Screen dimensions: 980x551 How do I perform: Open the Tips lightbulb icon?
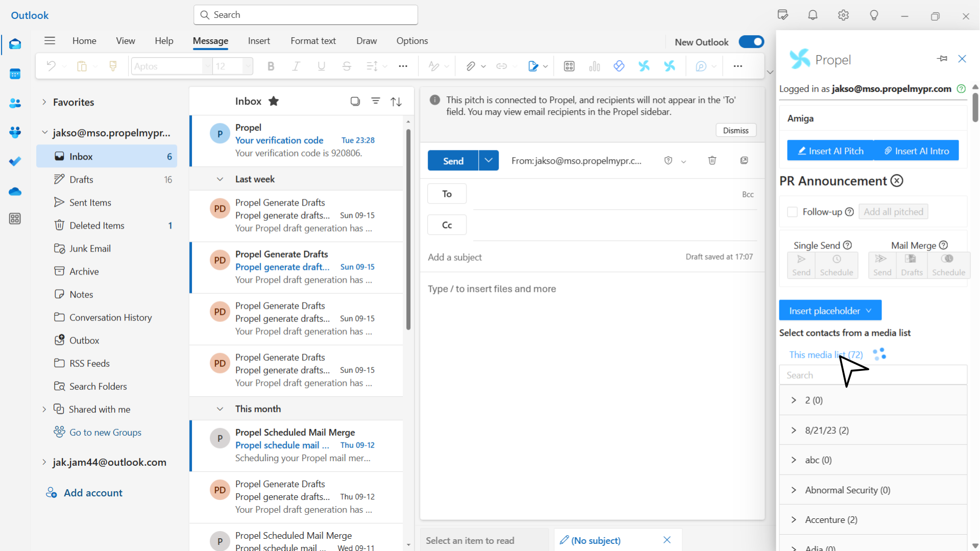click(874, 15)
